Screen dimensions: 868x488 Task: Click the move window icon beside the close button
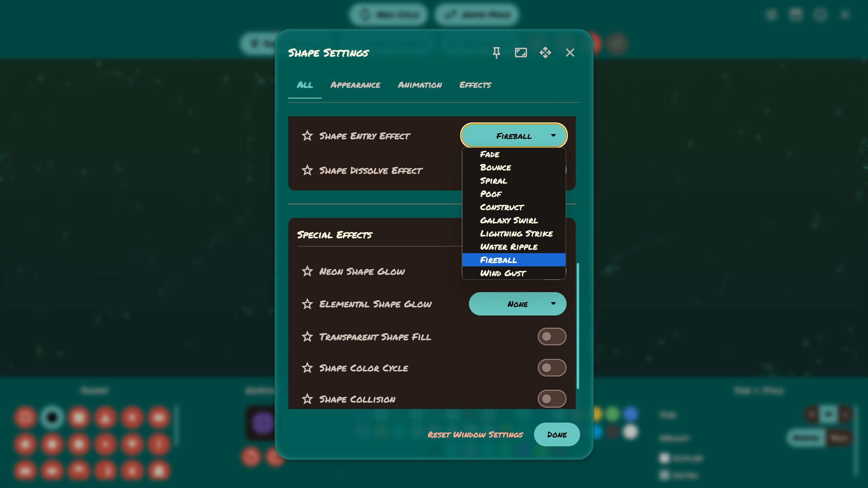point(546,53)
